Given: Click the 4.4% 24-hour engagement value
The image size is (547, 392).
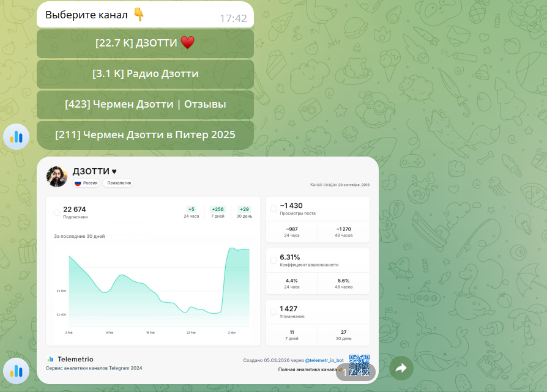Looking at the screenshot, I should [x=292, y=281].
